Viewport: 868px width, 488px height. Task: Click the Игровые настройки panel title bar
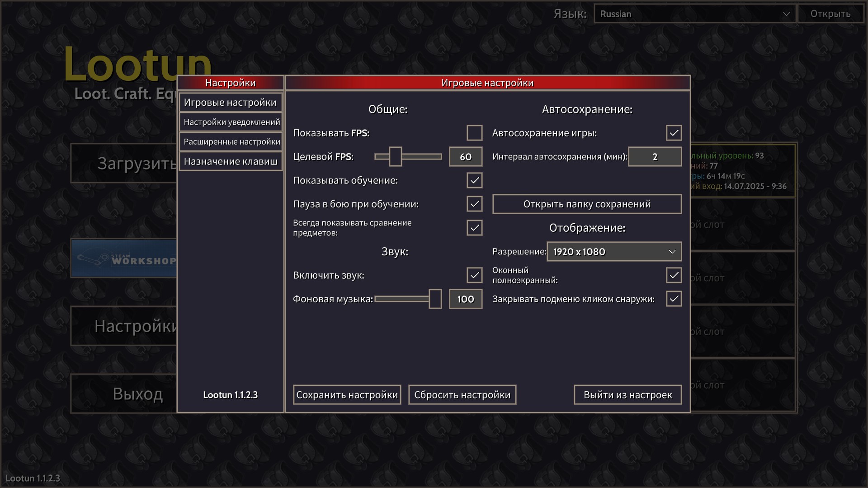click(x=487, y=83)
